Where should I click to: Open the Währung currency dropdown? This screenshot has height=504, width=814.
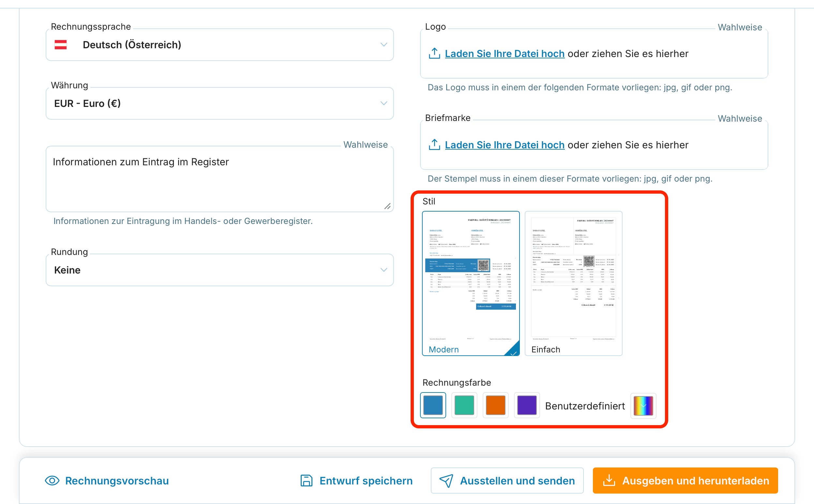pos(220,103)
